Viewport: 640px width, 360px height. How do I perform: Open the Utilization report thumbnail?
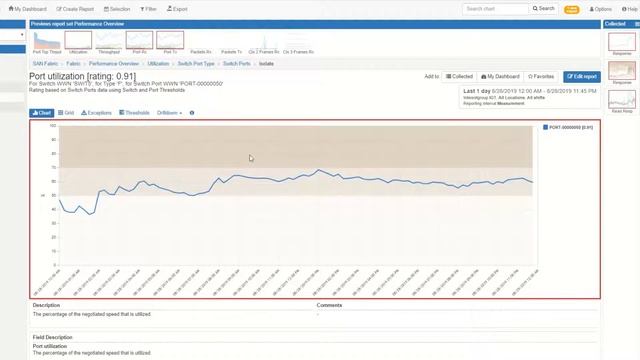point(78,42)
